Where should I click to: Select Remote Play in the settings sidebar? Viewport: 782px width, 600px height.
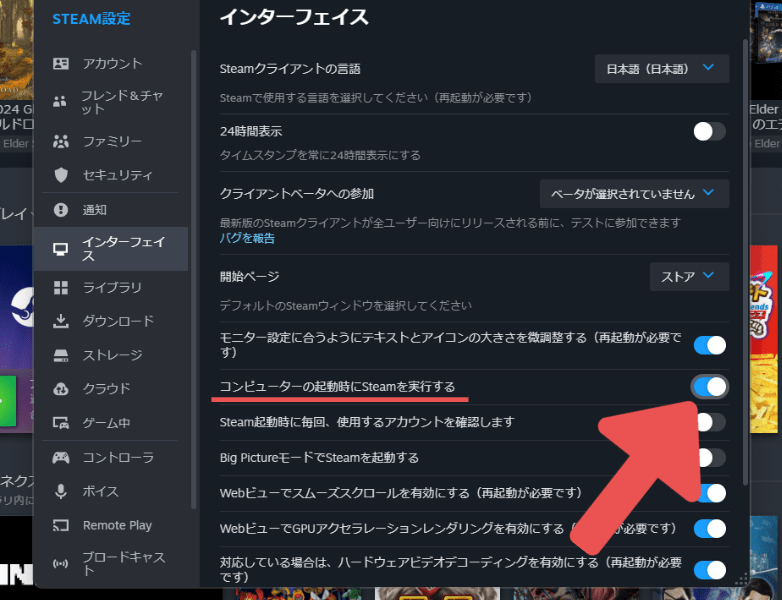click(x=111, y=525)
